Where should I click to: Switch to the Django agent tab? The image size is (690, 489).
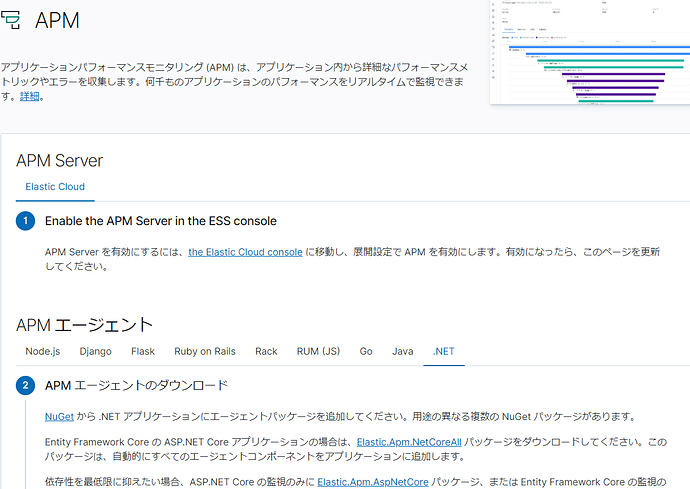click(x=95, y=351)
